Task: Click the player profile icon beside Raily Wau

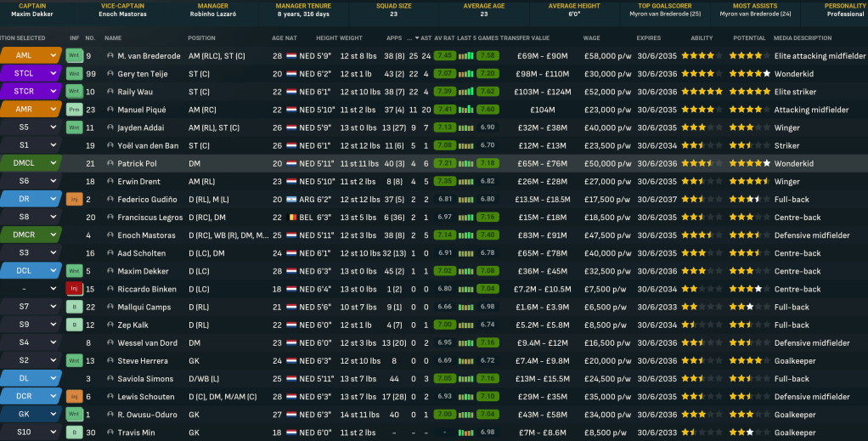Action: coord(110,92)
